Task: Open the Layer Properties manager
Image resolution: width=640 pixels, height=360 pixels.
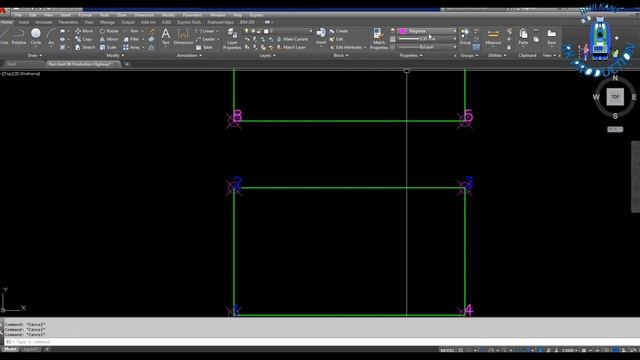Action: 232,39
